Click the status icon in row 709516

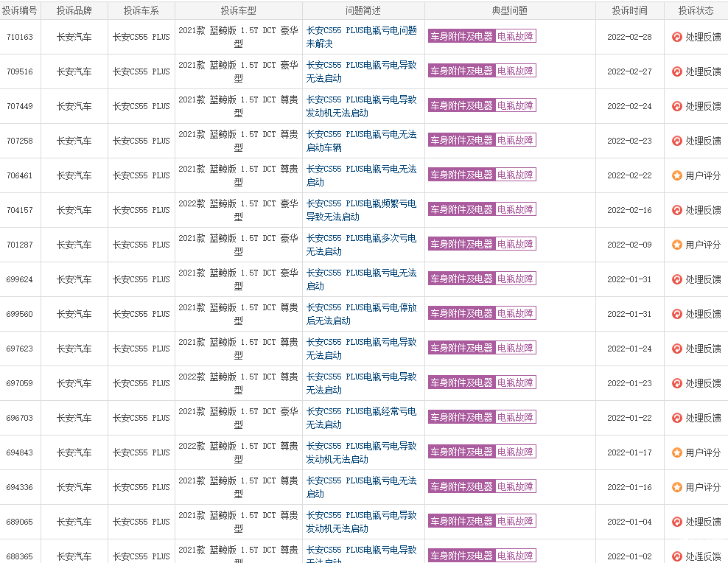click(x=677, y=71)
